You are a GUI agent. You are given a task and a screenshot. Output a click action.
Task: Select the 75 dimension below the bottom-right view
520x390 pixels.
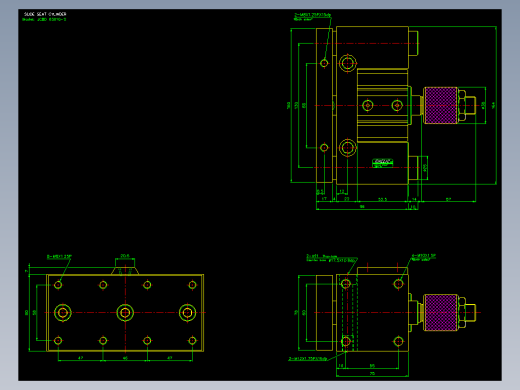[372, 373]
